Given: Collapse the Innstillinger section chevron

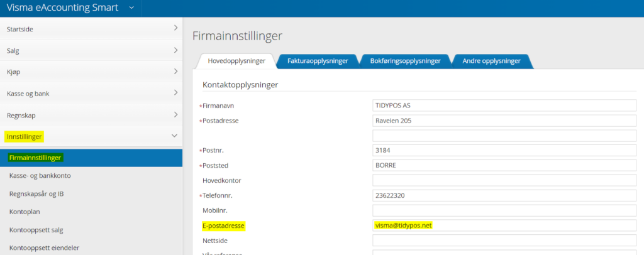Looking at the screenshot, I should 175,136.
